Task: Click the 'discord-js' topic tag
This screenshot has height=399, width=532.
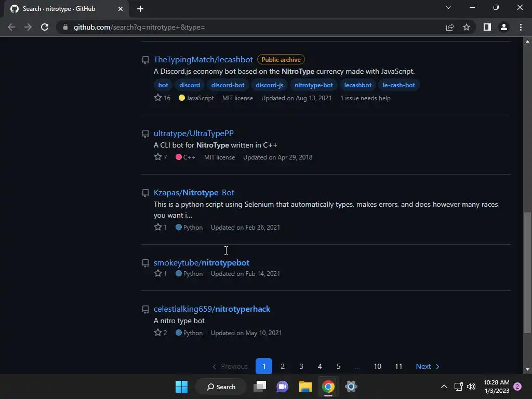Action: (x=270, y=85)
